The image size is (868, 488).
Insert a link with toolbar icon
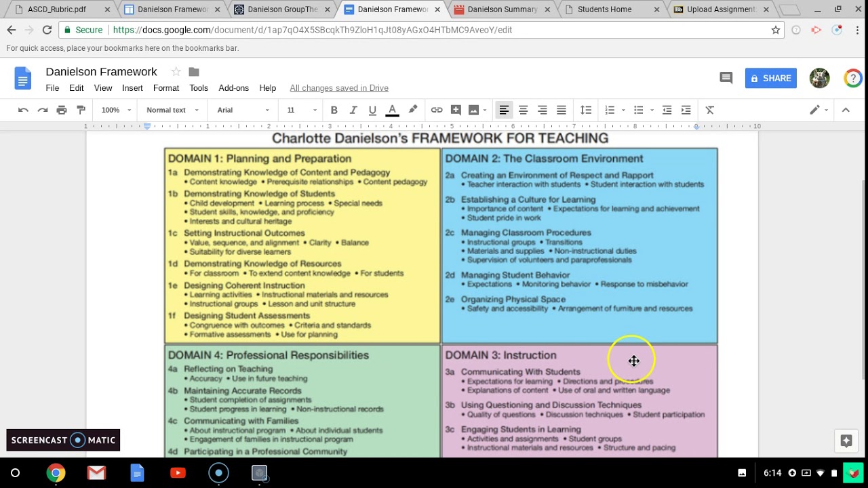[437, 110]
